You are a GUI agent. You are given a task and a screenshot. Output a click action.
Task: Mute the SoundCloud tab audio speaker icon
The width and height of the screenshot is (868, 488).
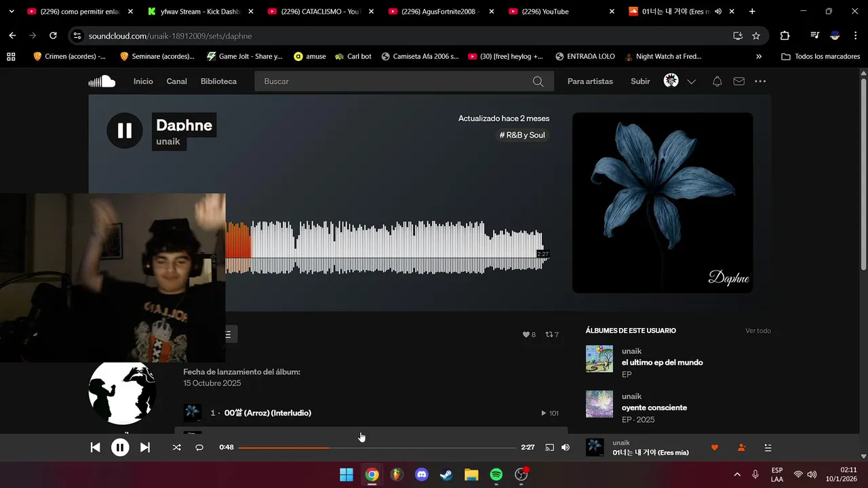(717, 12)
